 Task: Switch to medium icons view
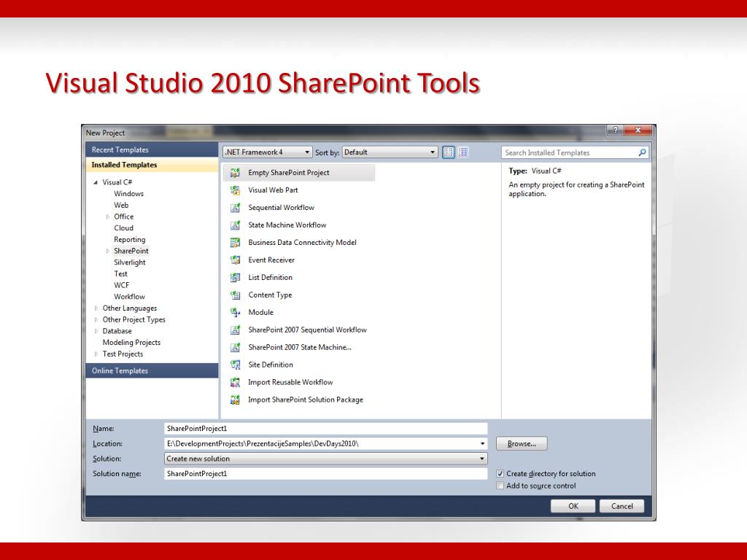pos(449,152)
